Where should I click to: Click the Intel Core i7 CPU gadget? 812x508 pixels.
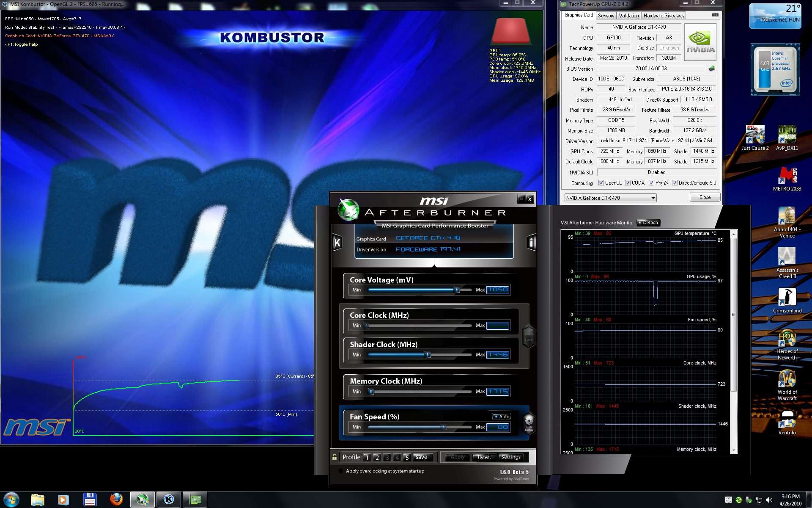776,69
